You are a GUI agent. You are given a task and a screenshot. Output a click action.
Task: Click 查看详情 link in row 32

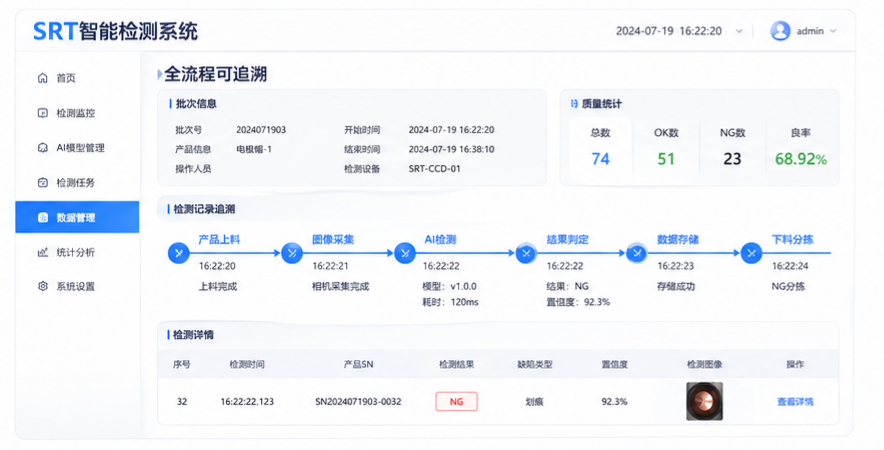tap(795, 402)
